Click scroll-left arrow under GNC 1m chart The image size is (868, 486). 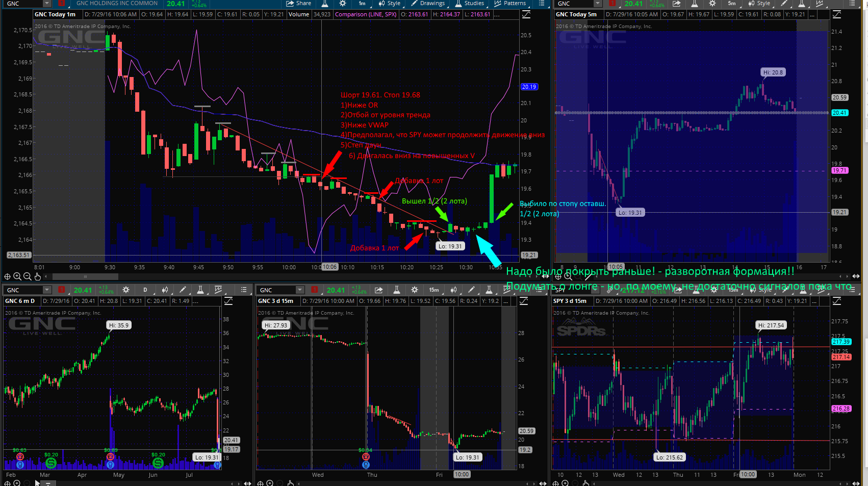[46, 276]
